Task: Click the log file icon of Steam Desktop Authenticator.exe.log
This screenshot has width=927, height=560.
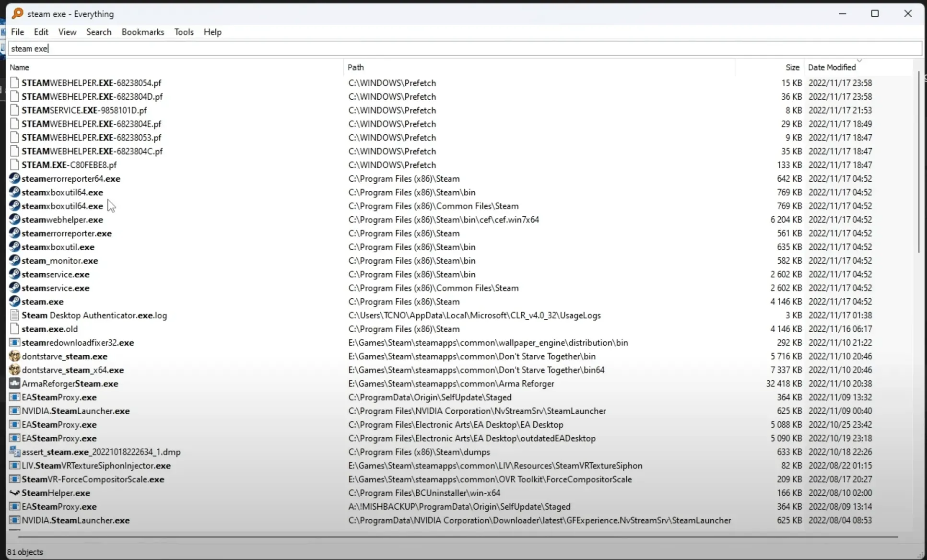Action: click(x=14, y=315)
